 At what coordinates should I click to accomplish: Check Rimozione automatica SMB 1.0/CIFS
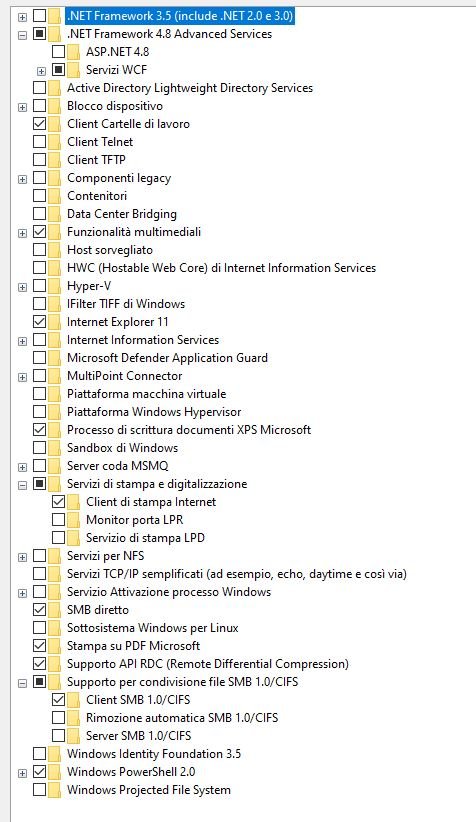(59, 717)
